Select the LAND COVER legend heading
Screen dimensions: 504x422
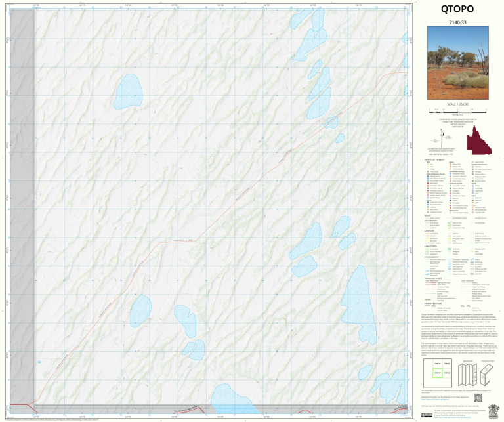(x=430, y=246)
